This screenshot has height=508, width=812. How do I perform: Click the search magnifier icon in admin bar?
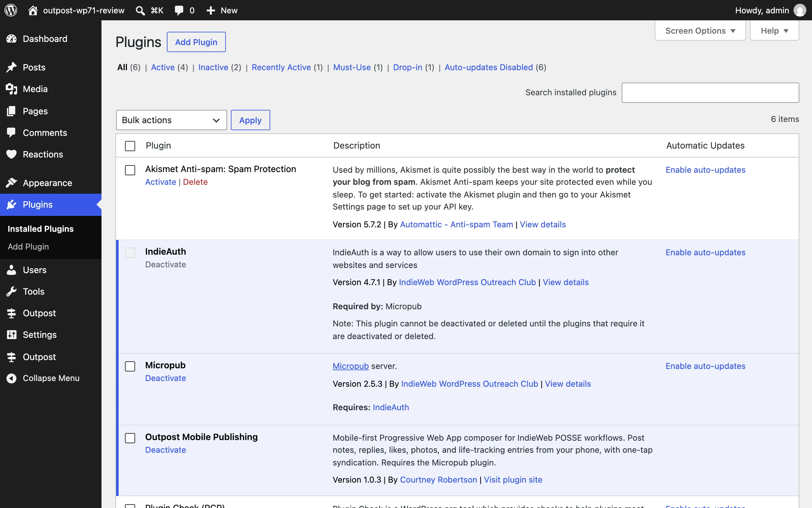[x=140, y=10]
